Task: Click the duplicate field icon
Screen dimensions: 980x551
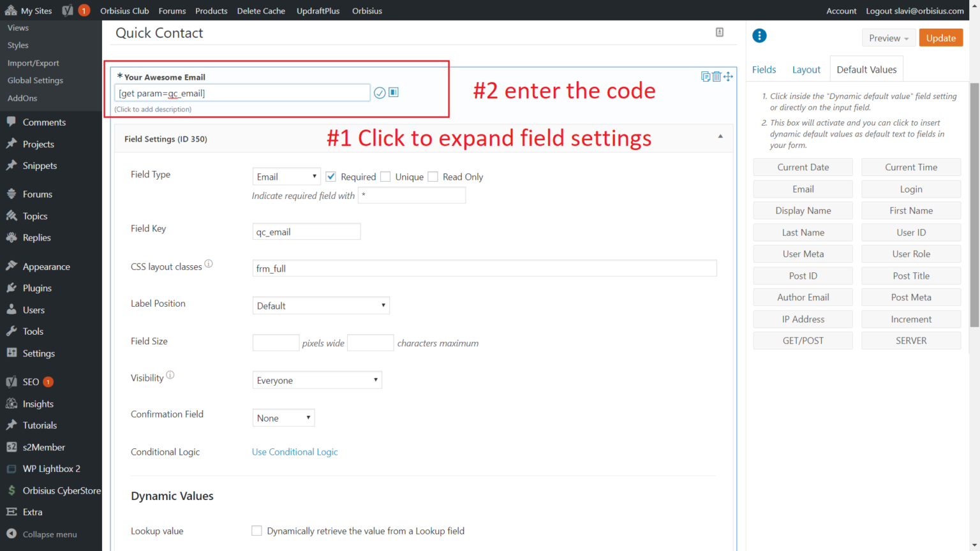Action: tap(705, 77)
